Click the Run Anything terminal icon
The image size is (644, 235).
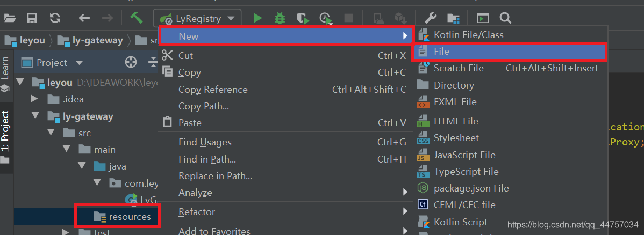point(483,18)
